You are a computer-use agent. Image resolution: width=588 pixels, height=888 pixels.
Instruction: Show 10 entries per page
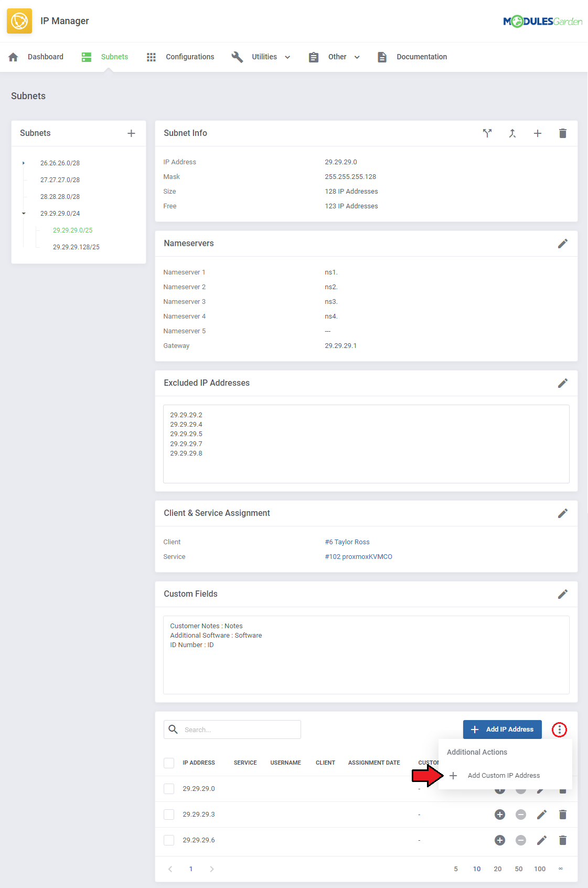pos(477,869)
